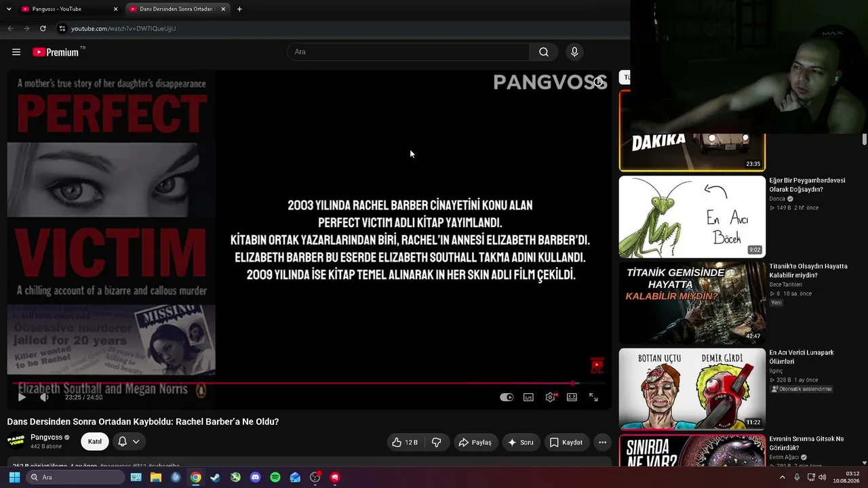Open Pangvoss channel avatar
The height and width of the screenshot is (488, 868).
click(16, 441)
